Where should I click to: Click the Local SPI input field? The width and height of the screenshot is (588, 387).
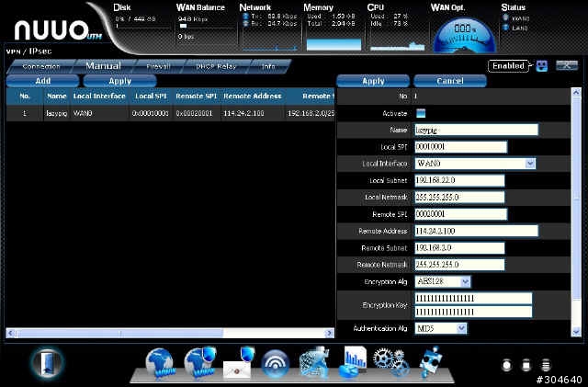click(461, 147)
